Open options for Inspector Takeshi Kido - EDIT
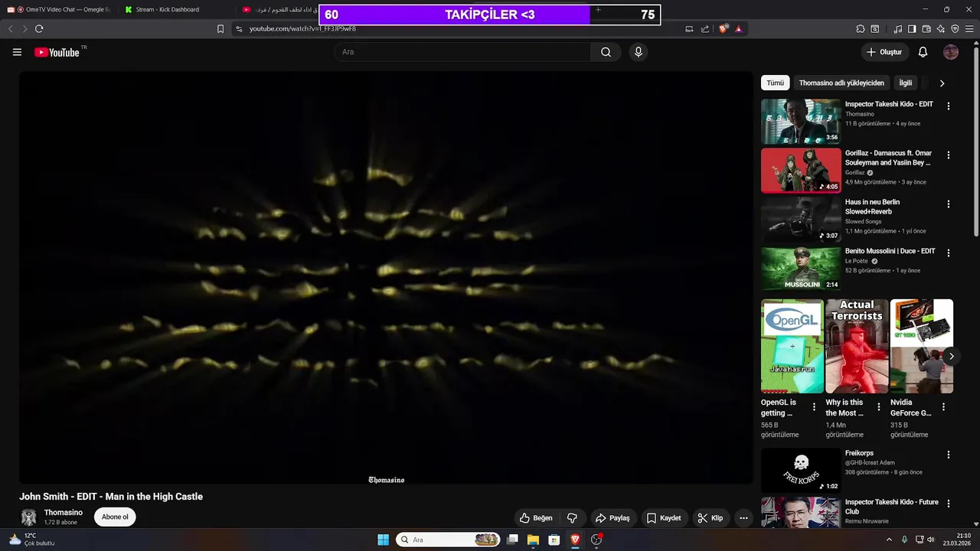980x551 pixels. pos(949,106)
